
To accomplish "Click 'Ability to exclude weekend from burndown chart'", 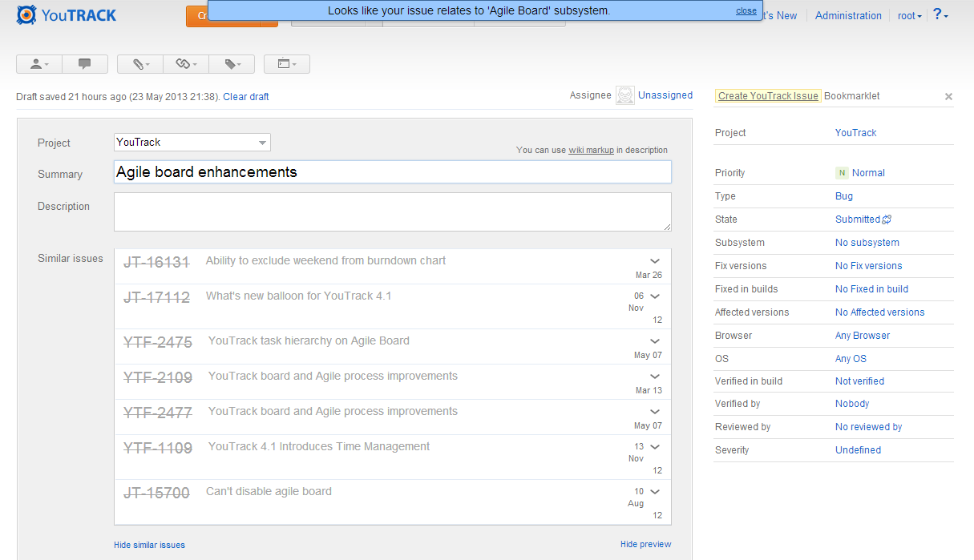I will (x=326, y=260).
